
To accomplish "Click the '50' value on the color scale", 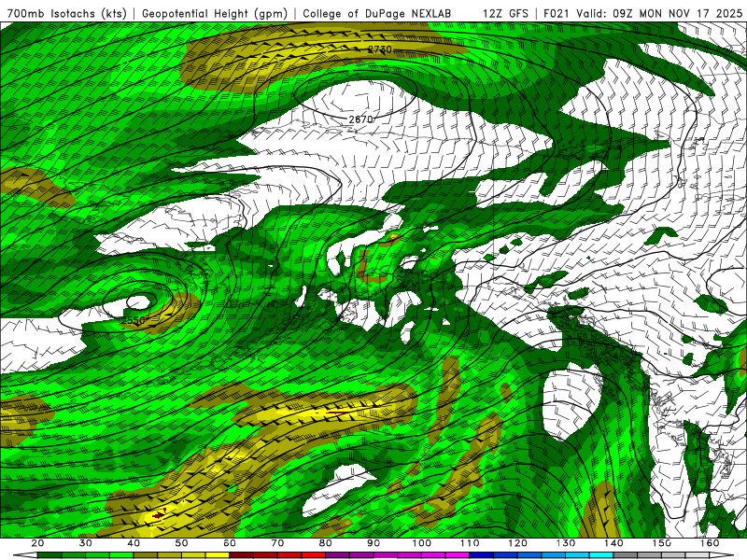I will pos(181,543).
